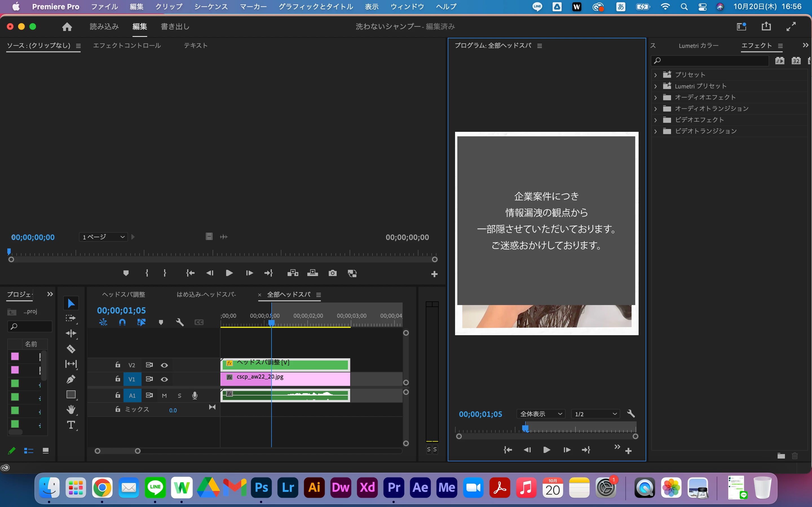Open the 全体表示 zoom level dropdown
812x507 pixels.
540,414
